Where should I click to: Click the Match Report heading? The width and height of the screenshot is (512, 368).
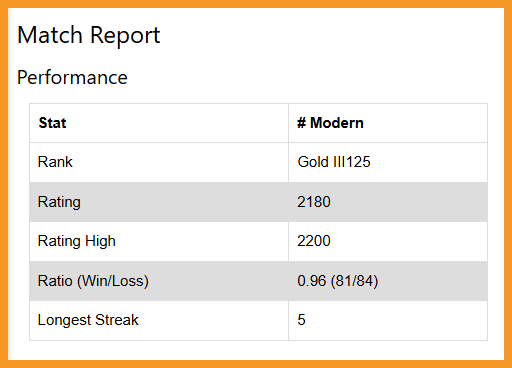click(89, 36)
